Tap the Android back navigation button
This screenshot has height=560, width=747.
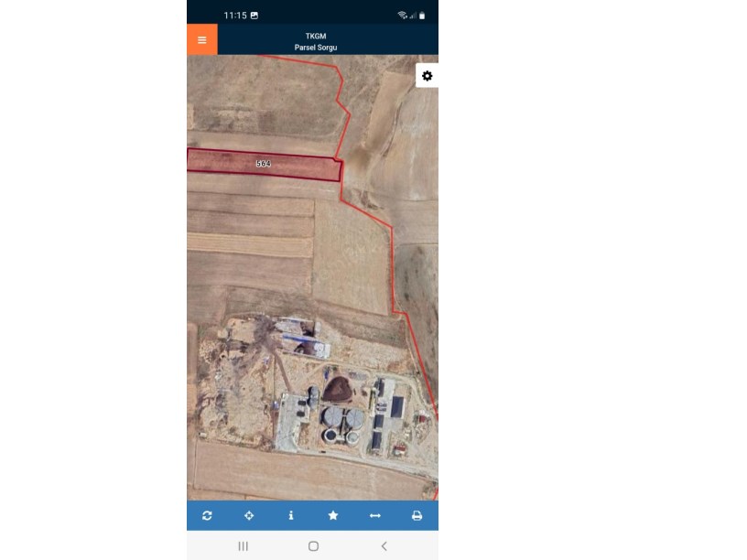pyautogui.click(x=384, y=545)
